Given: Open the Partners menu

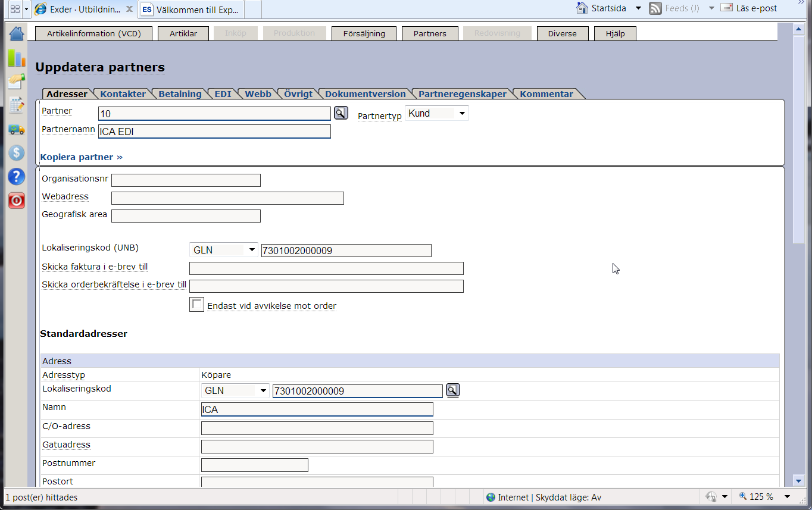Looking at the screenshot, I should [x=430, y=33].
